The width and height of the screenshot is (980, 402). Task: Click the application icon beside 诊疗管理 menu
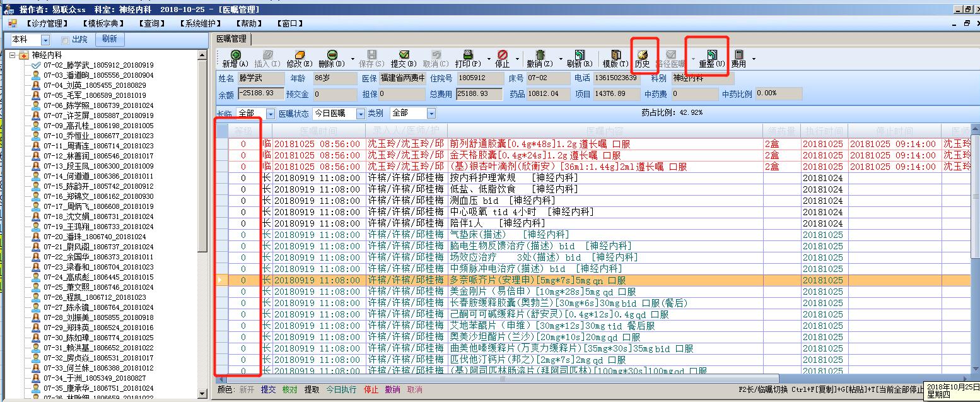[x=13, y=23]
